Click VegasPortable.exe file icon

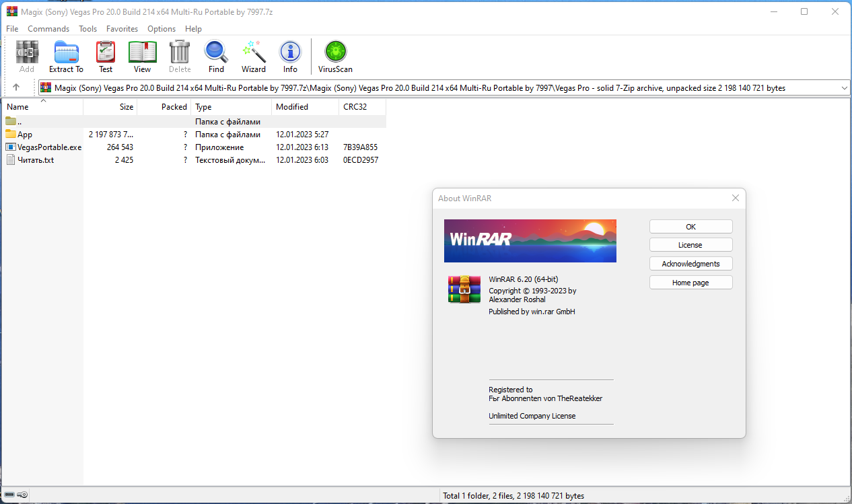click(x=11, y=147)
